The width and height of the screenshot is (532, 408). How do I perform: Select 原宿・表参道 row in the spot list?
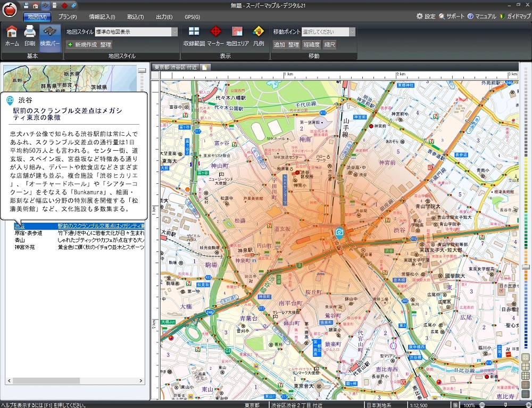coord(79,233)
